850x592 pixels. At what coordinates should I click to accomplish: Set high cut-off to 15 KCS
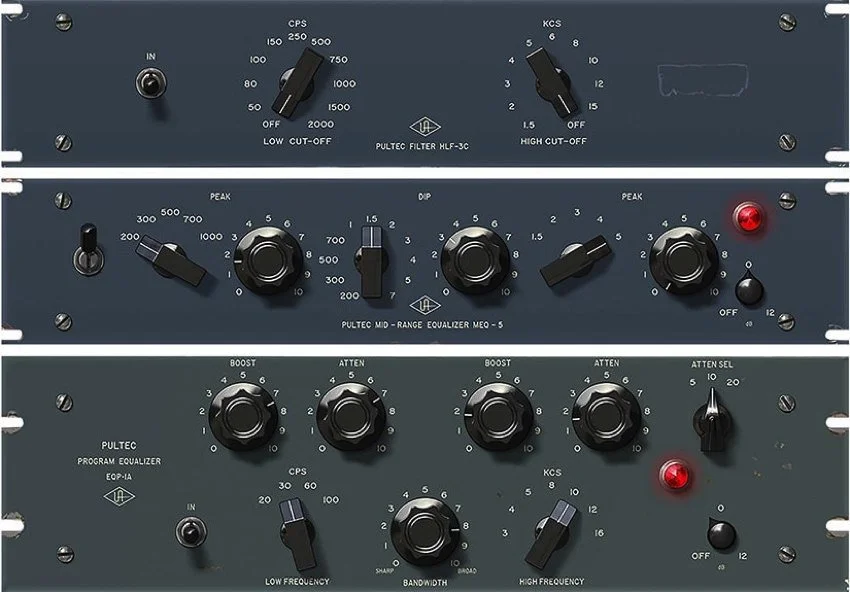tap(593, 106)
